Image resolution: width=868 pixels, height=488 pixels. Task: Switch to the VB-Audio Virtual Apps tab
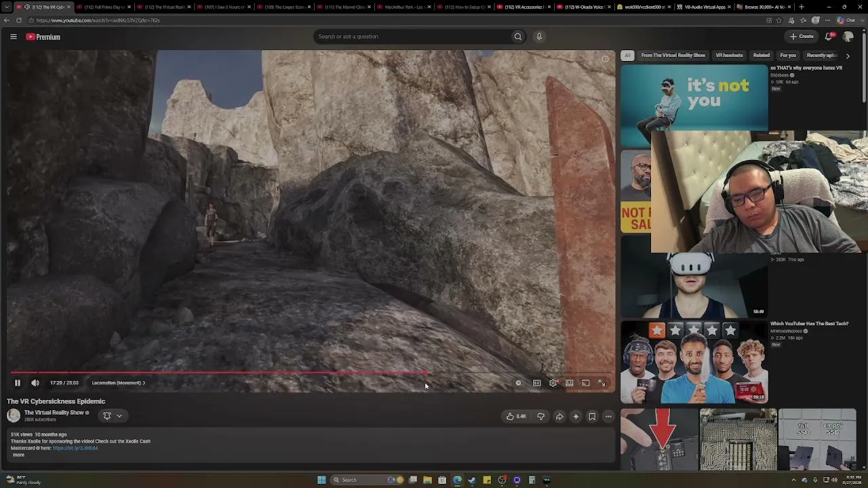coord(704,7)
